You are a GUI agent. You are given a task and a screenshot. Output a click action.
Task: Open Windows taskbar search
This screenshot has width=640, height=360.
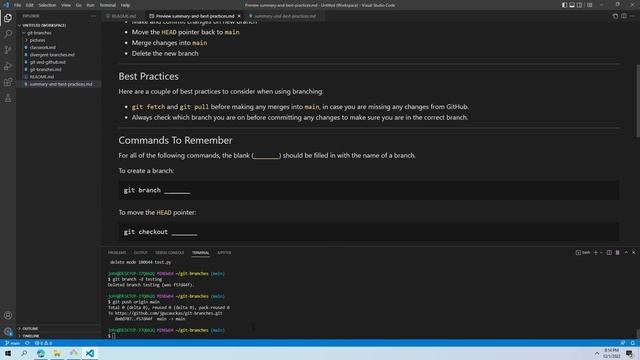[x=24, y=353]
